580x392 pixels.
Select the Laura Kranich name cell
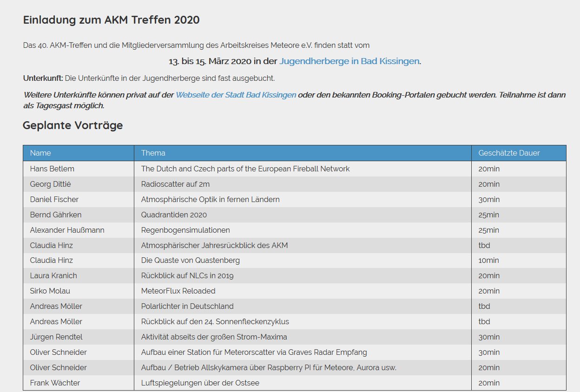pyautogui.click(x=53, y=275)
